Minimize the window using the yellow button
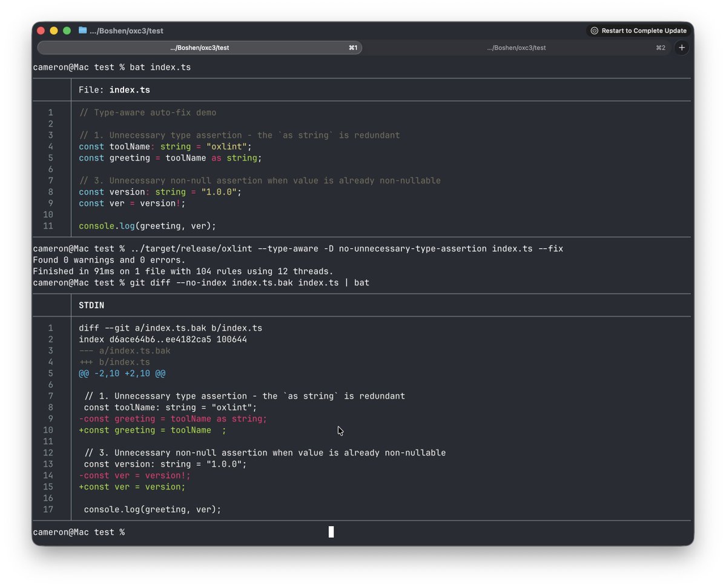 (x=54, y=30)
